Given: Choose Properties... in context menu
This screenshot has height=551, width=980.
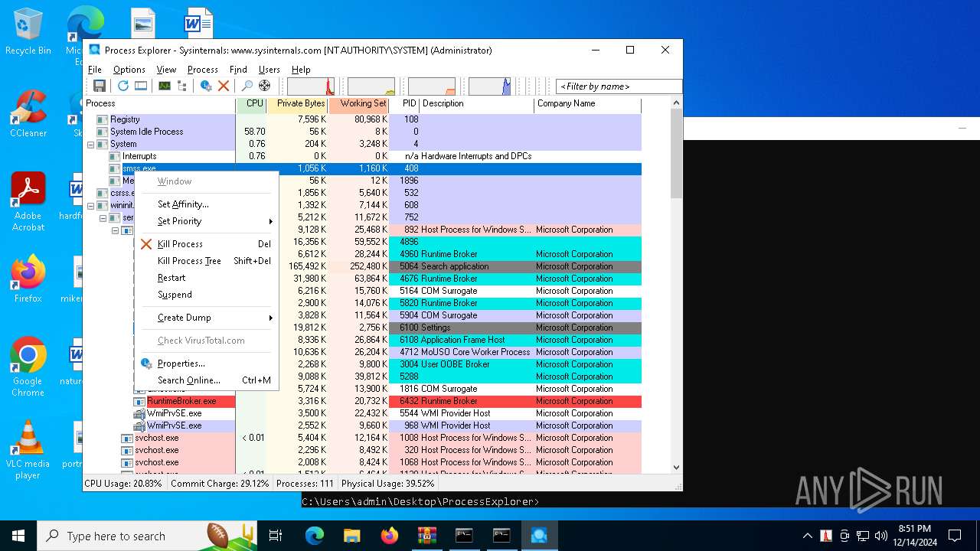Looking at the screenshot, I should [x=206, y=364].
